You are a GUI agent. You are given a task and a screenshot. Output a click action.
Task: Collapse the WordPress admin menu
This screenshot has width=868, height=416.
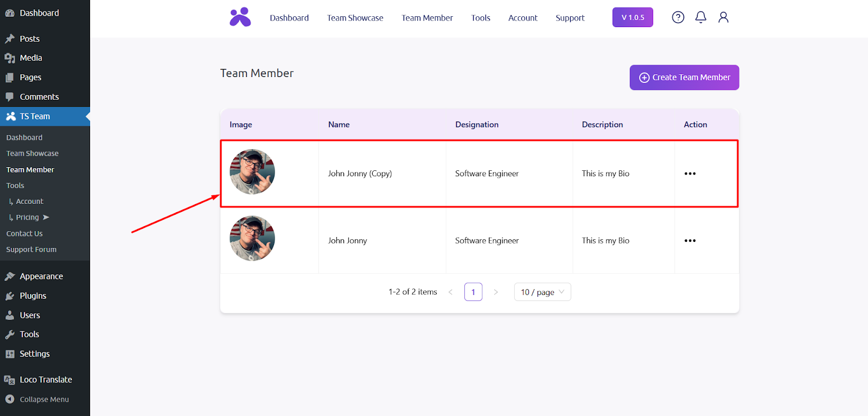[43, 399]
